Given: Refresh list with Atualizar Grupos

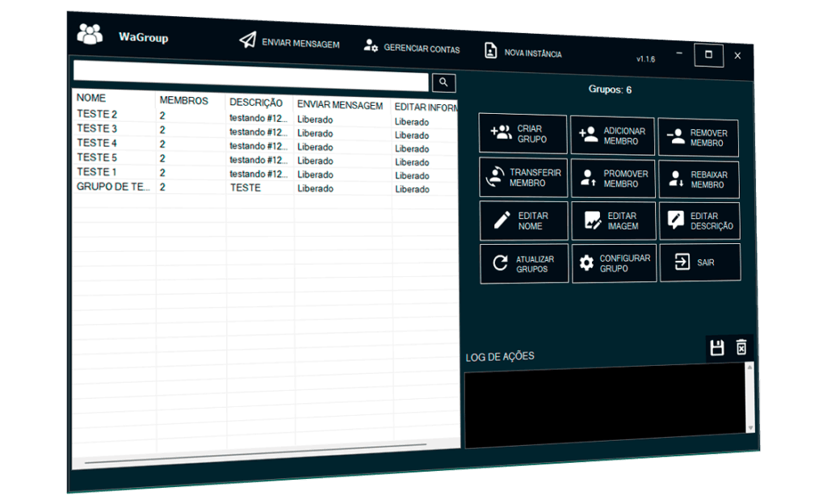Looking at the screenshot, I should pos(524,263).
